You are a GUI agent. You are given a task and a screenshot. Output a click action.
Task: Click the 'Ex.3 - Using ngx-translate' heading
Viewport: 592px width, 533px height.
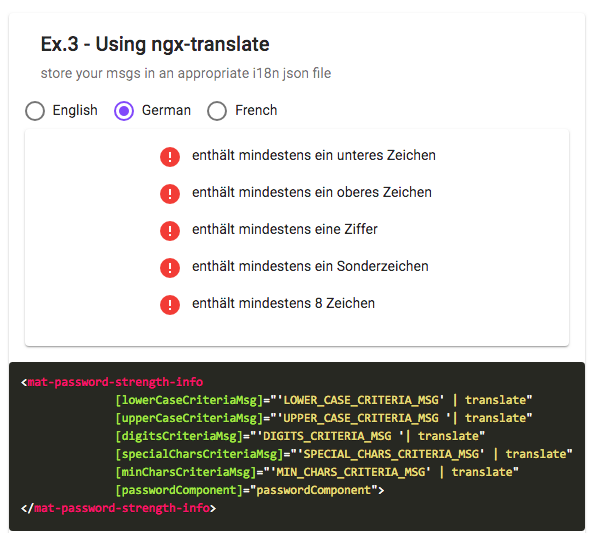pos(155,44)
